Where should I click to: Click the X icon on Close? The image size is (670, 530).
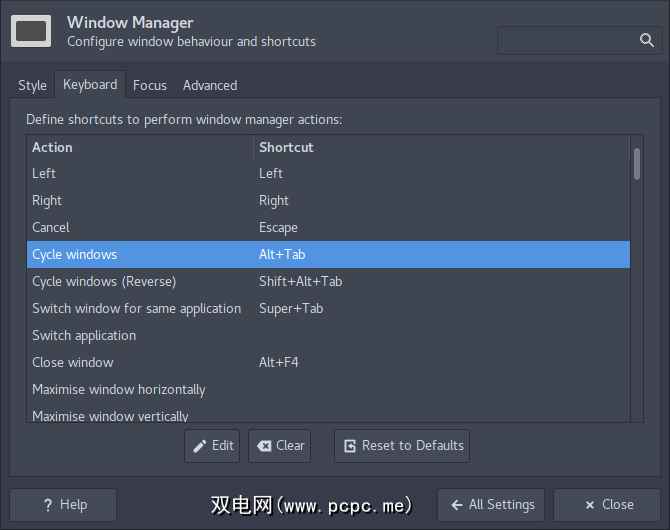(x=590, y=505)
